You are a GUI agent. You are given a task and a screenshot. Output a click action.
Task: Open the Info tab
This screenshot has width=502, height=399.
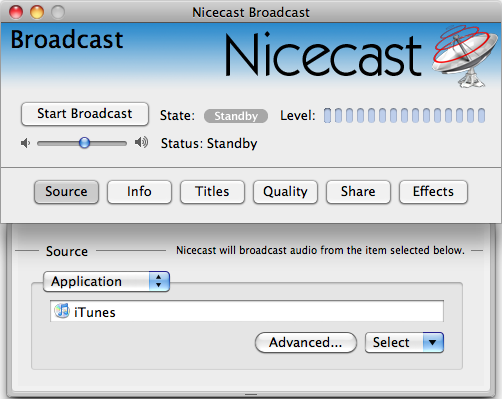pyautogui.click(x=139, y=192)
